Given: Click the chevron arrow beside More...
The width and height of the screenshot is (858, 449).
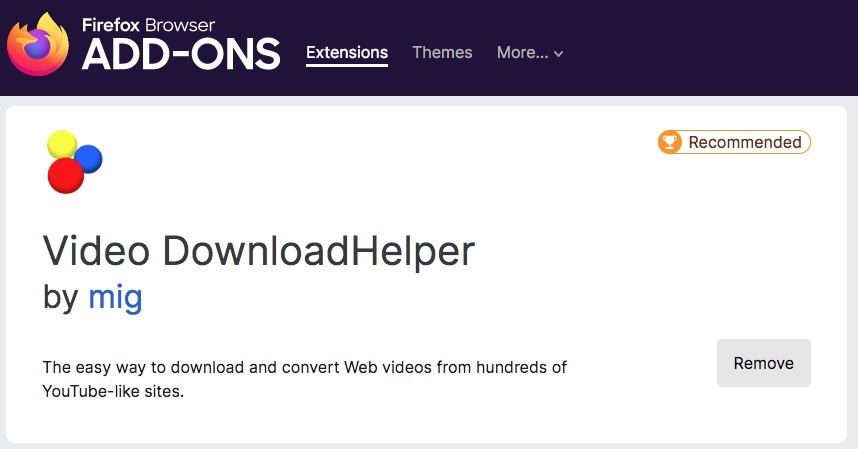Looking at the screenshot, I should 558,54.
